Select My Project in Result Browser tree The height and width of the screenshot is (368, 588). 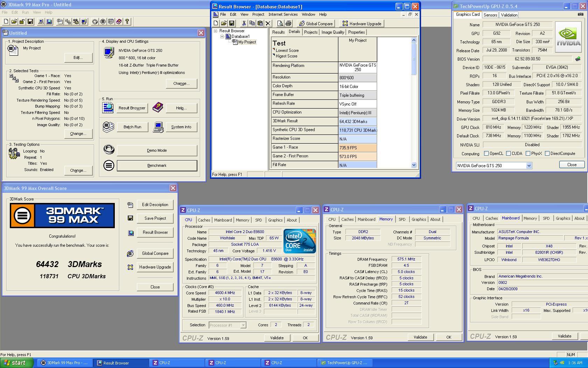pyautogui.click(x=247, y=42)
